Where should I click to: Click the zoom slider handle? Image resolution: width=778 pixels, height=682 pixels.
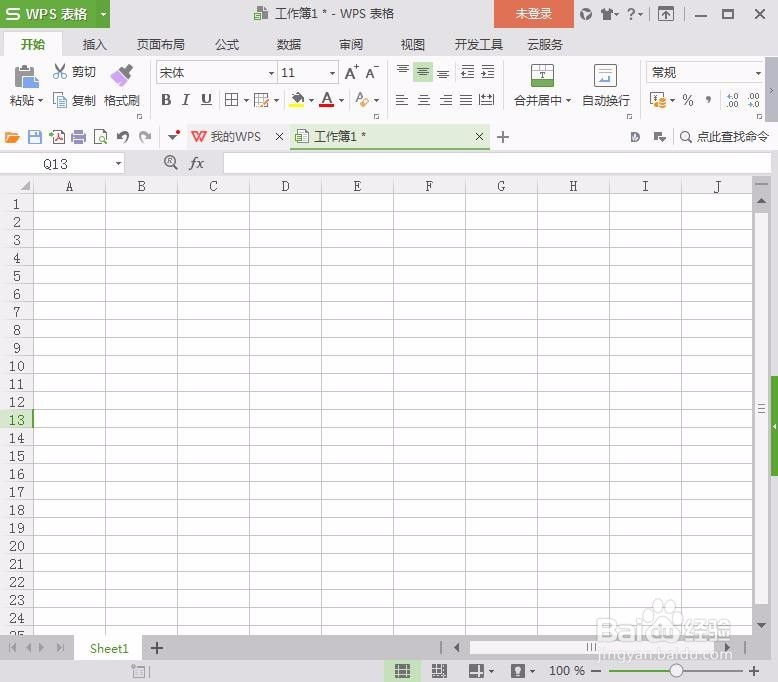pos(676,671)
